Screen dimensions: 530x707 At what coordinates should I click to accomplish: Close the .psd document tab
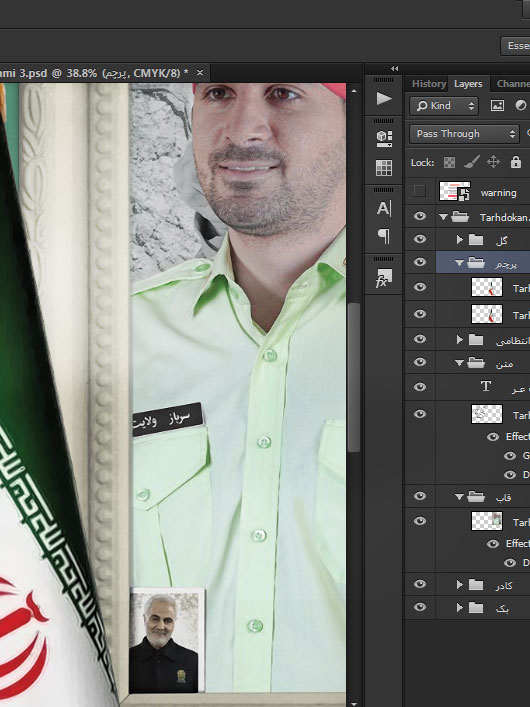(x=200, y=73)
